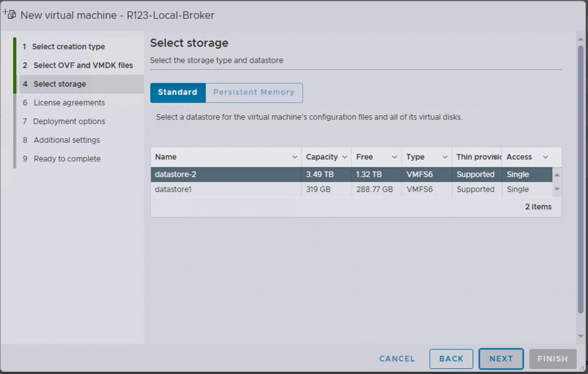Viewport: 588px width, 374px height.
Task: Jump to the Deployment options step
Action: tap(69, 121)
